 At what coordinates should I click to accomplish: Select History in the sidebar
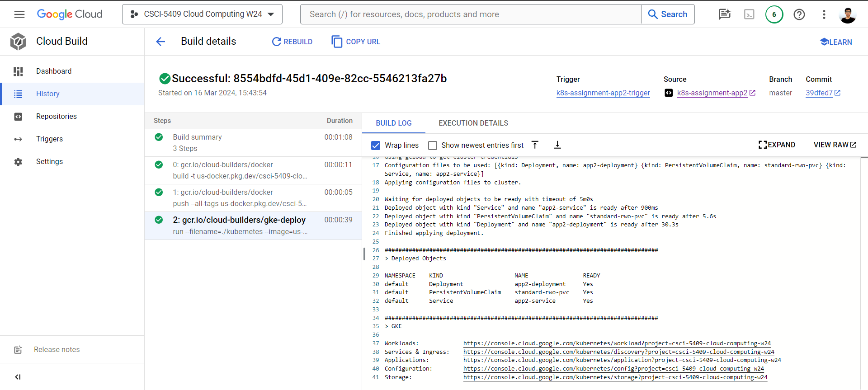point(72,94)
